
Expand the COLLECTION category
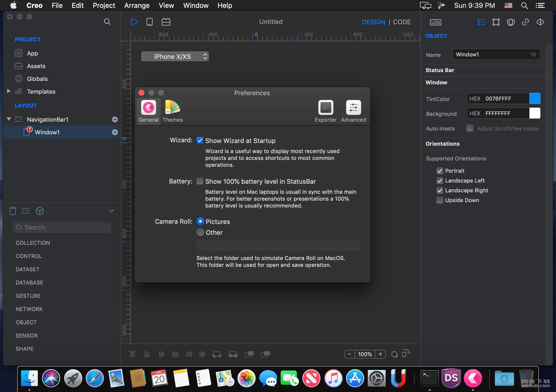click(33, 243)
